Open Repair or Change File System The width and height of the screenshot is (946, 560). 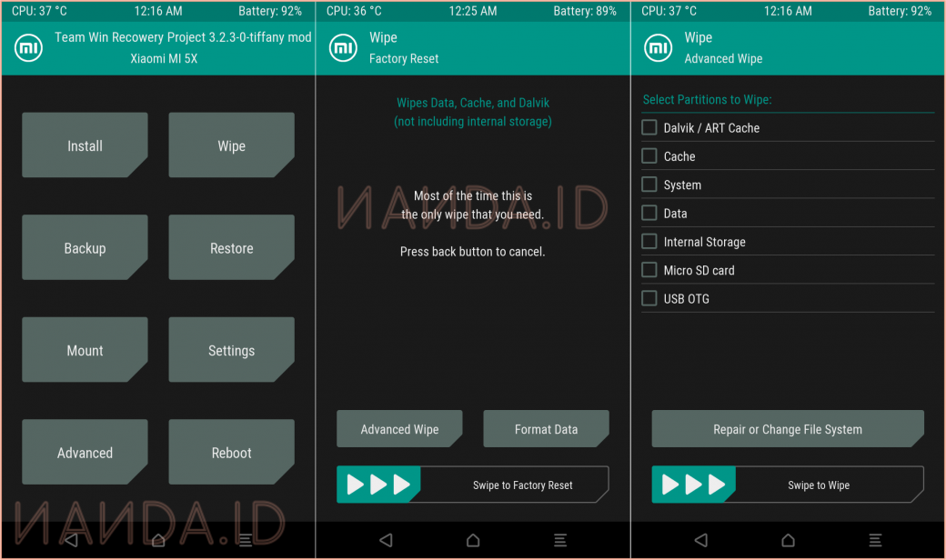[x=787, y=429]
